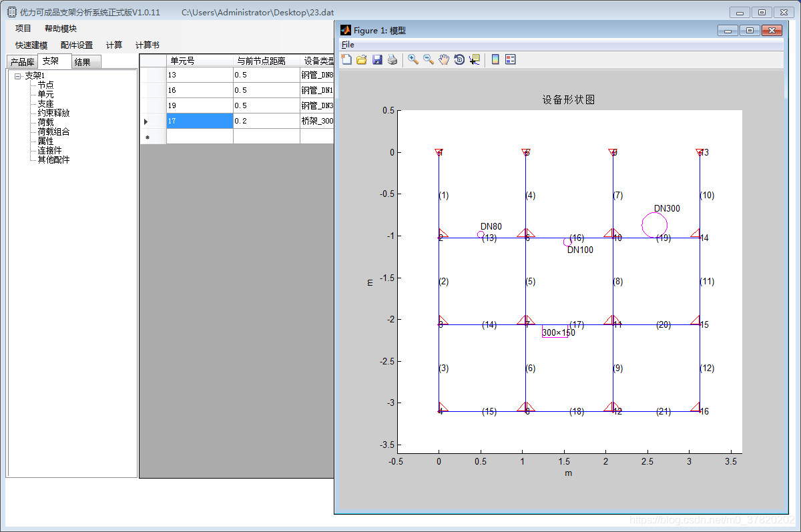Screen dimensions: 801x532
Task: Click the app icon in the main window title bar
Action: pyautogui.click(x=12, y=12)
